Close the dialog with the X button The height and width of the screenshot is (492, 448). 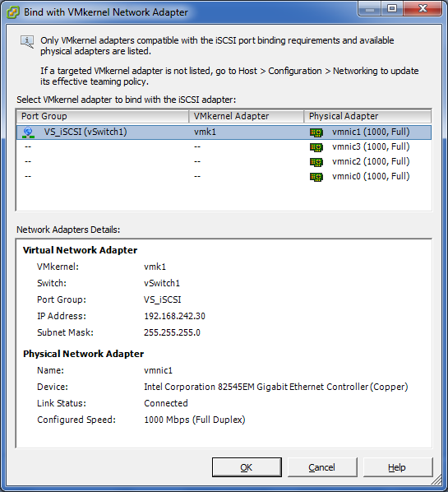point(423,9)
